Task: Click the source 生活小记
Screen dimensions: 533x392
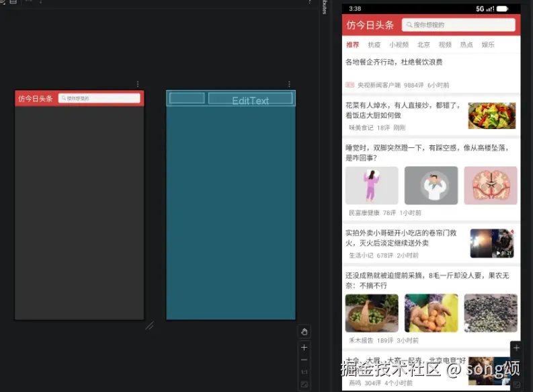Action: click(361, 256)
